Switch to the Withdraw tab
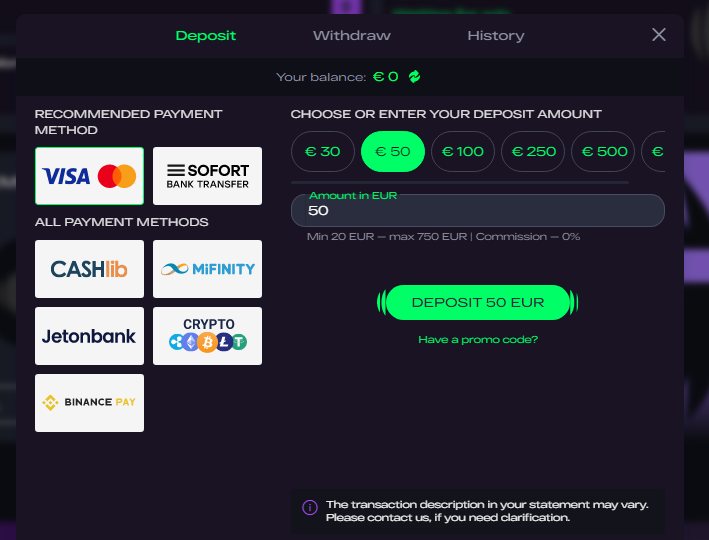 click(x=351, y=36)
